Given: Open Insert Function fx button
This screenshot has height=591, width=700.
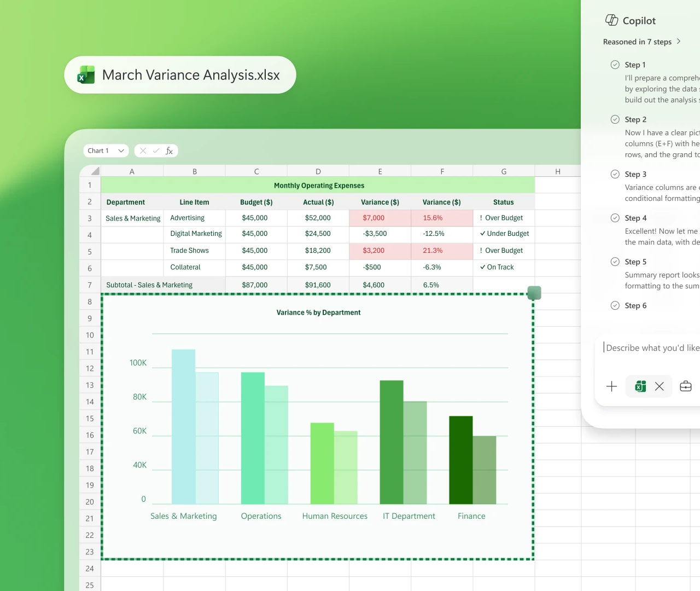Looking at the screenshot, I should tap(170, 150).
